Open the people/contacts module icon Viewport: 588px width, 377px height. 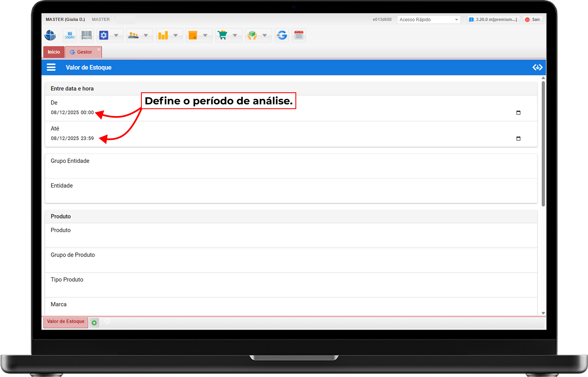point(133,35)
